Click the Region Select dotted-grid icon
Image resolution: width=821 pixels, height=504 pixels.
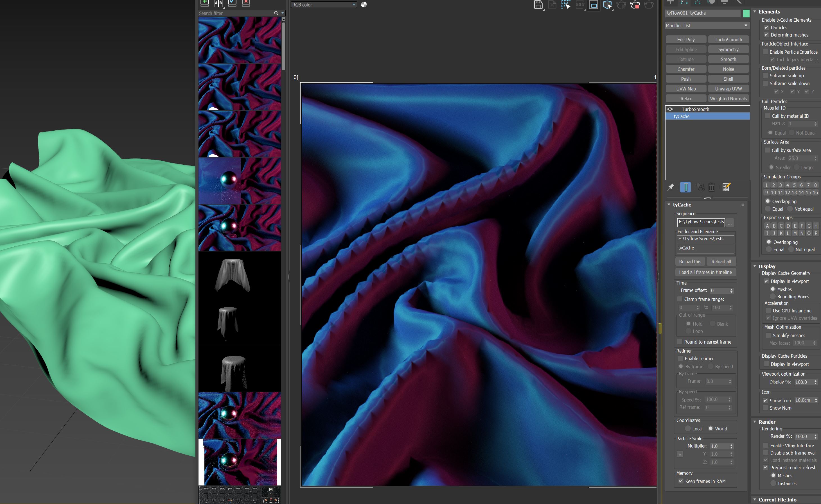pyautogui.click(x=565, y=5)
